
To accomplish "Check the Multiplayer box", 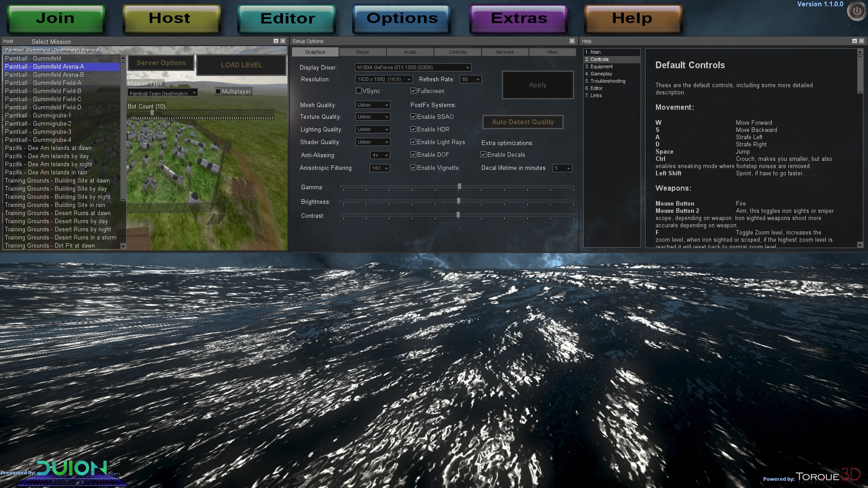I will click(x=218, y=91).
